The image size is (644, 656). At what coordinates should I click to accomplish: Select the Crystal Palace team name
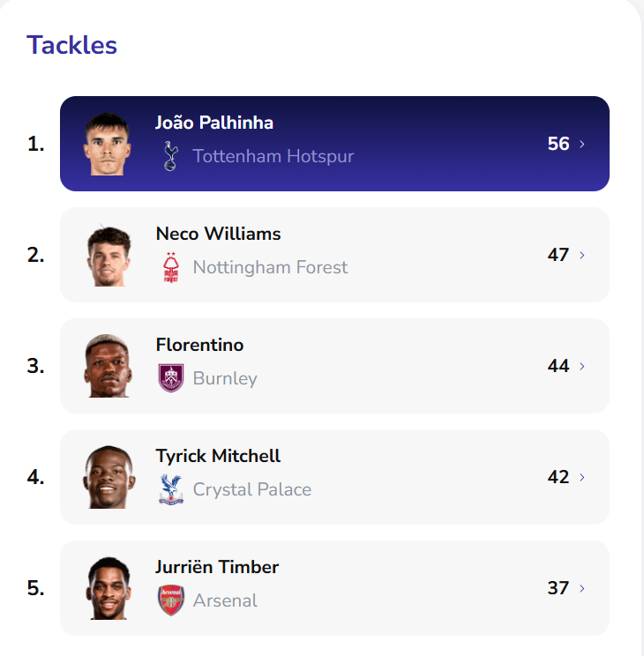[251, 489]
